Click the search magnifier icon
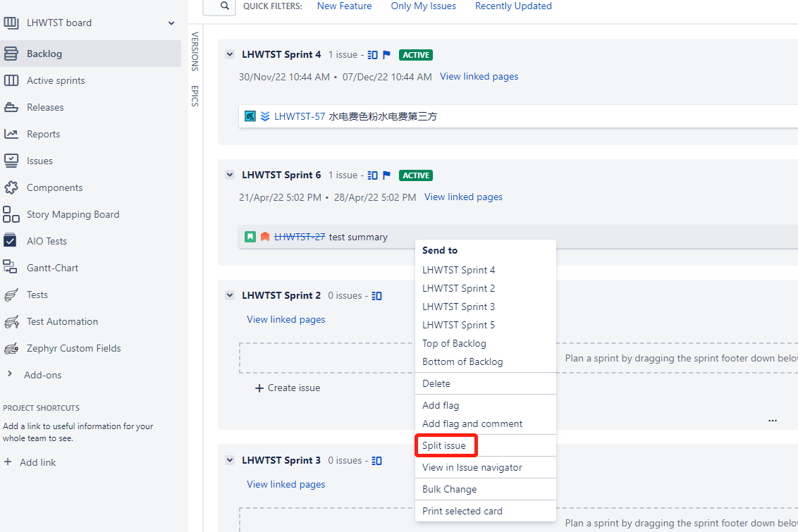The height and width of the screenshot is (532, 798). point(219,7)
